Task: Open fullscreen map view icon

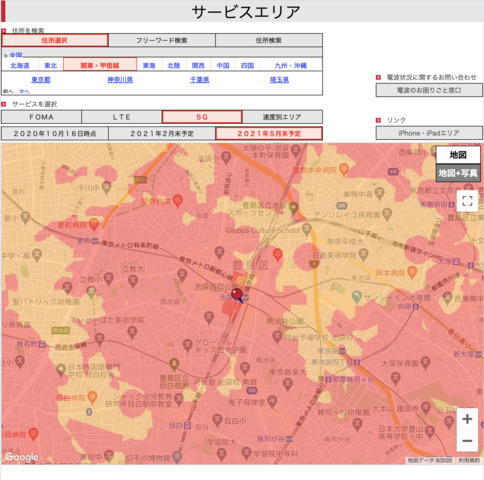Action: (x=467, y=201)
